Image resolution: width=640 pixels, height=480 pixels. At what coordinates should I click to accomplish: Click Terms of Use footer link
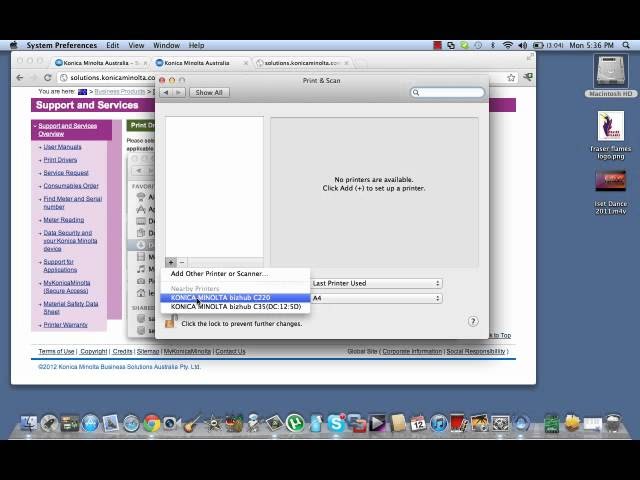click(56, 351)
